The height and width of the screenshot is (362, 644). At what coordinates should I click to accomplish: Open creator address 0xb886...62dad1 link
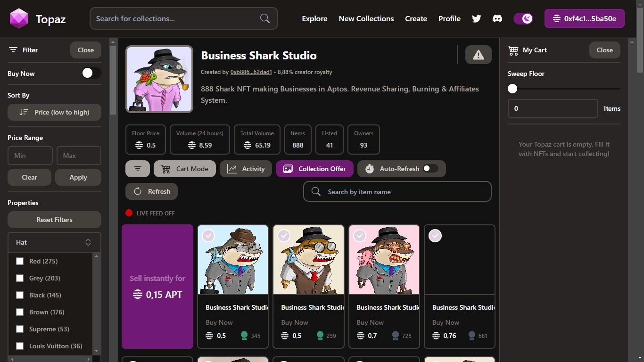tap(251, 72)
